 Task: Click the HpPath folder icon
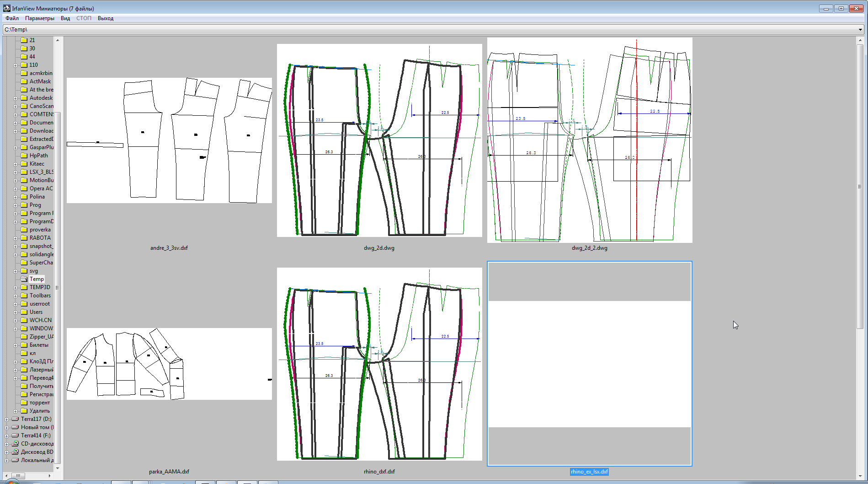pos(24,156)
